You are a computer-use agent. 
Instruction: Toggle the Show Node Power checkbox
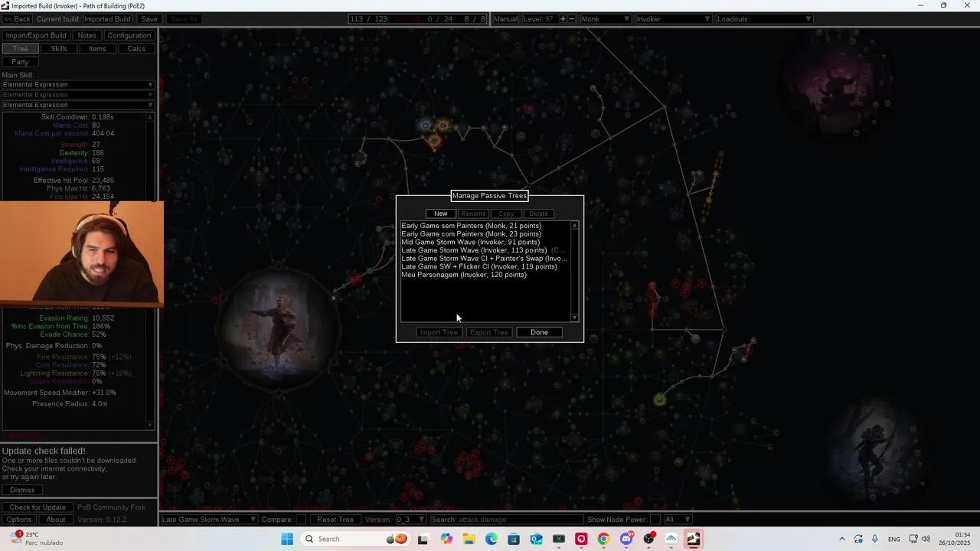coord(655,520)
